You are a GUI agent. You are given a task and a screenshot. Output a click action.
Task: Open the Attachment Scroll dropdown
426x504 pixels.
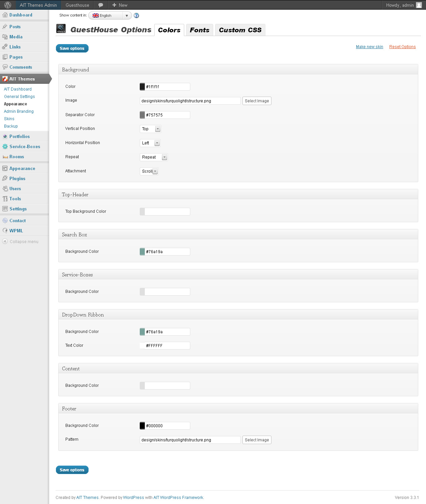tap(149, 171)
